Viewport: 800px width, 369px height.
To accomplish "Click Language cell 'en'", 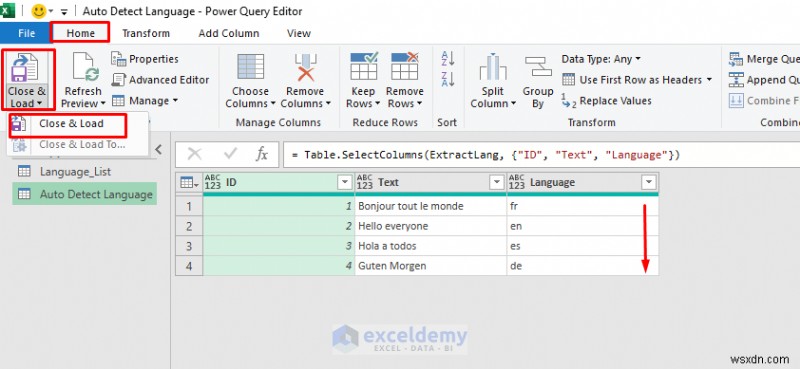I will click(x=583, y=226).
